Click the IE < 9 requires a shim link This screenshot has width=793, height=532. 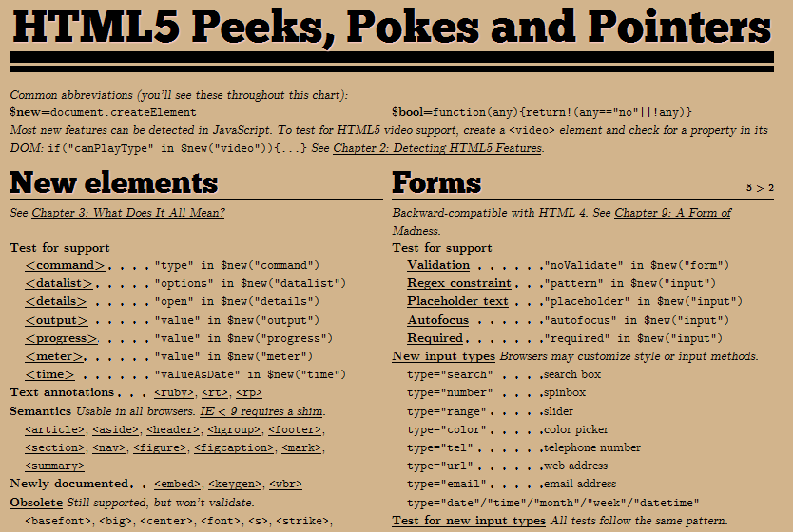261,411
